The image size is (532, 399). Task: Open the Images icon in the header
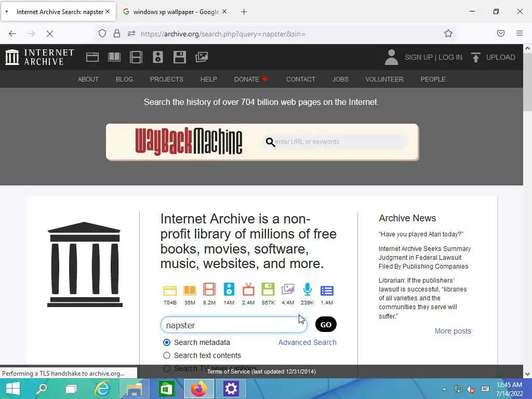click(202, 57)
